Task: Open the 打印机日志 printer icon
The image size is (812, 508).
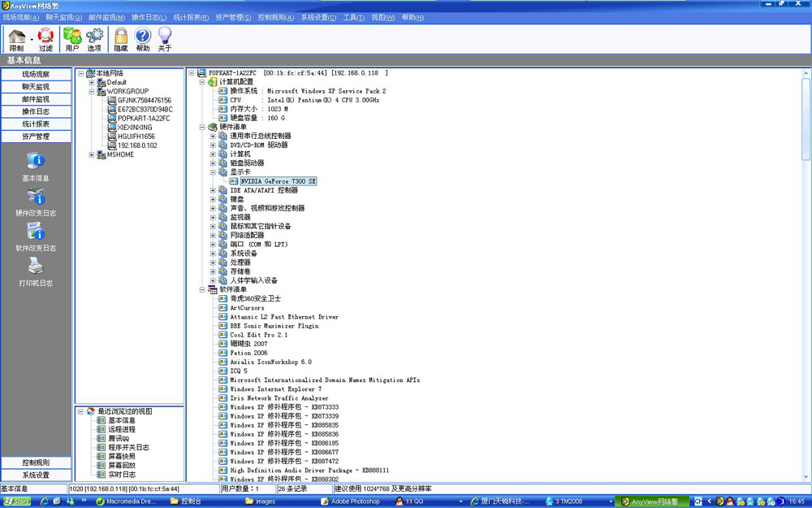Action: coord(35,267)
